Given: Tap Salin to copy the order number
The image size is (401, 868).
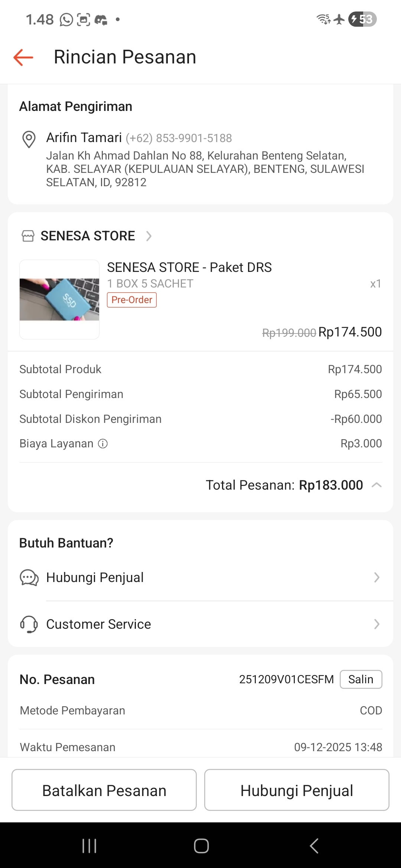Looking at the screenshot, I should (x=361, y=679).
